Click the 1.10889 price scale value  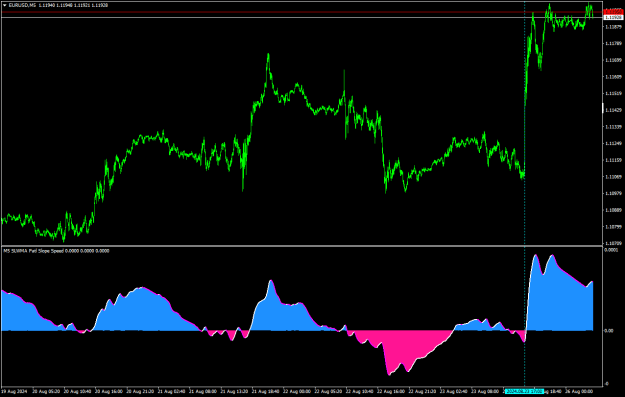click(x=613, y=210)
